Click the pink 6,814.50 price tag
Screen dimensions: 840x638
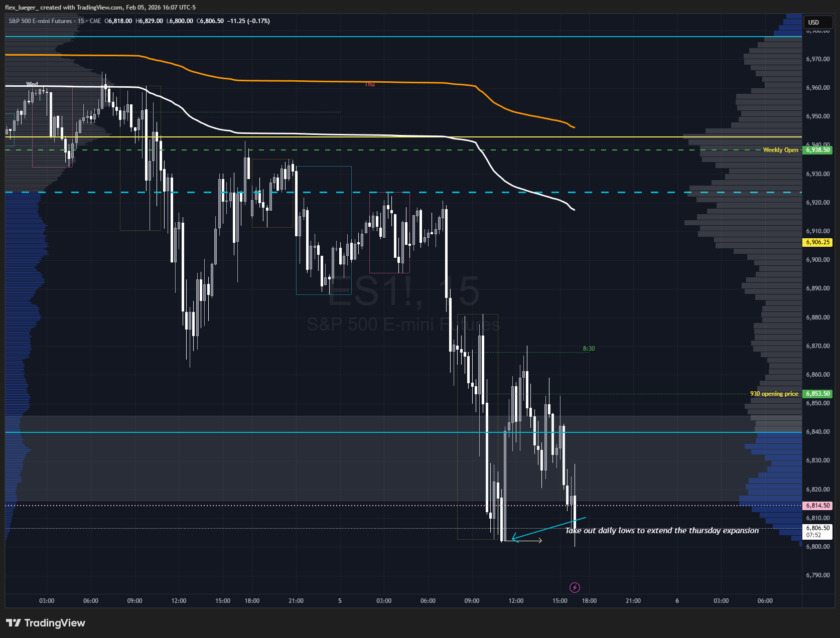[x=817, y=506]
